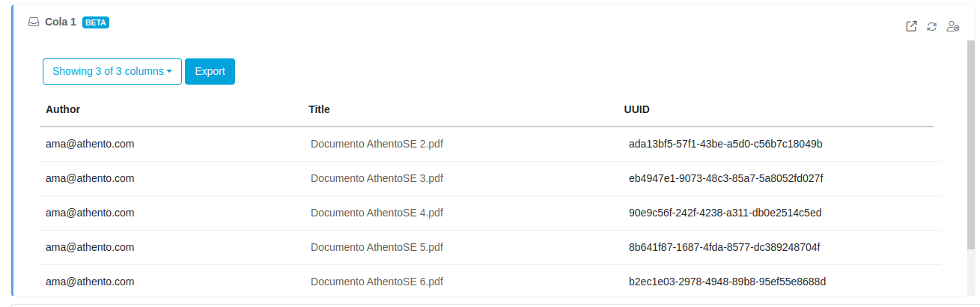Open the user settings icon
The height and width of the screenshot is (307, 980).
(x=952, y=26)
